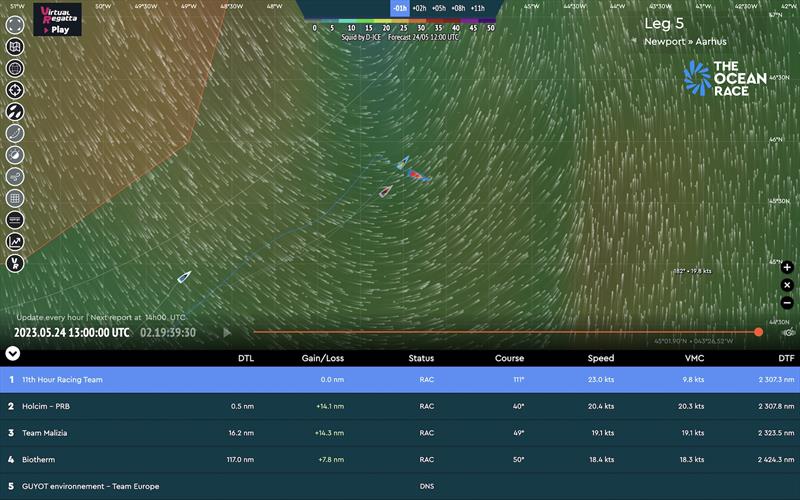
Task: Select 11th Hour Racing Team row
Action: (x=400, y=380)
